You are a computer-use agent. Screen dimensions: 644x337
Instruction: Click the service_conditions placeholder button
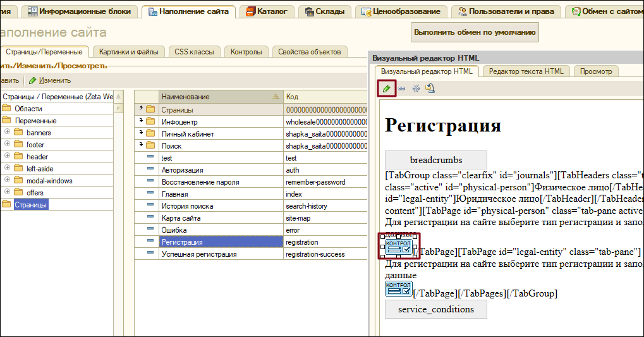click(436, 309)
